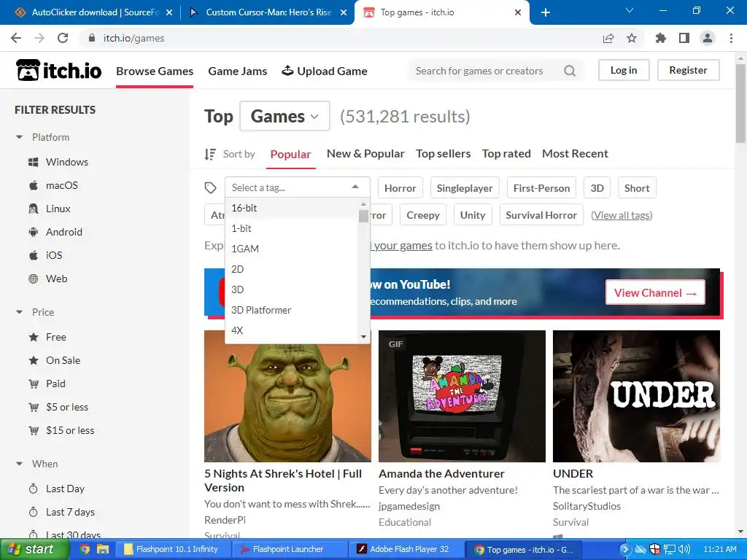Click cart icon next to $5 or less
The width and height of the screenshot is (747, 560).
tap(34, 407)
